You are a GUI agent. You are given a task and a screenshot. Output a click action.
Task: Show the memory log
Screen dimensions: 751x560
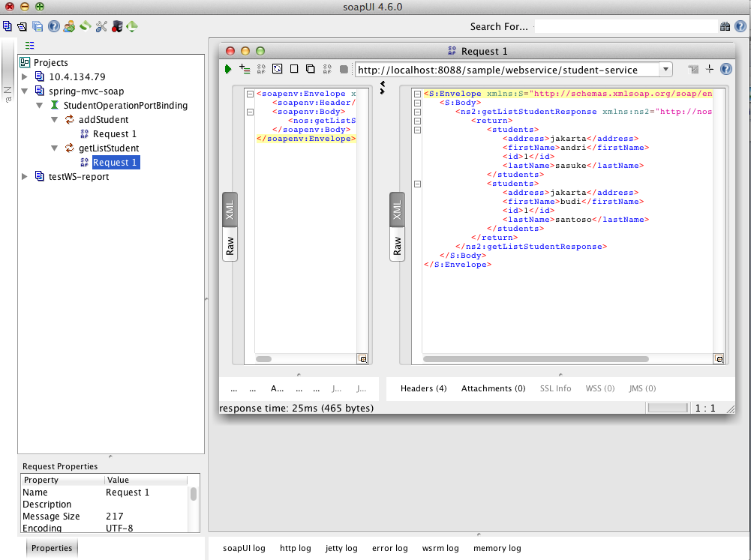coord(497,548)
